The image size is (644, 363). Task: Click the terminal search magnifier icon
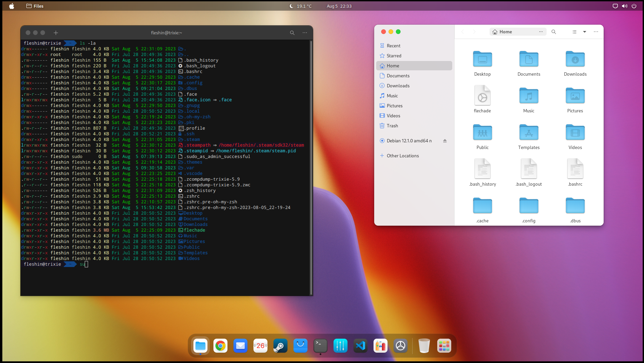(292, 33)
